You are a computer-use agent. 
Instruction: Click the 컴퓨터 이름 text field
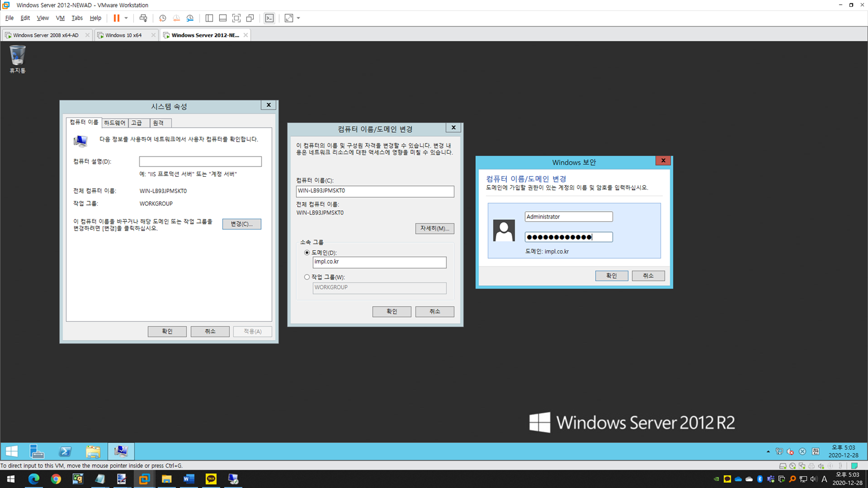click(375, 191)
